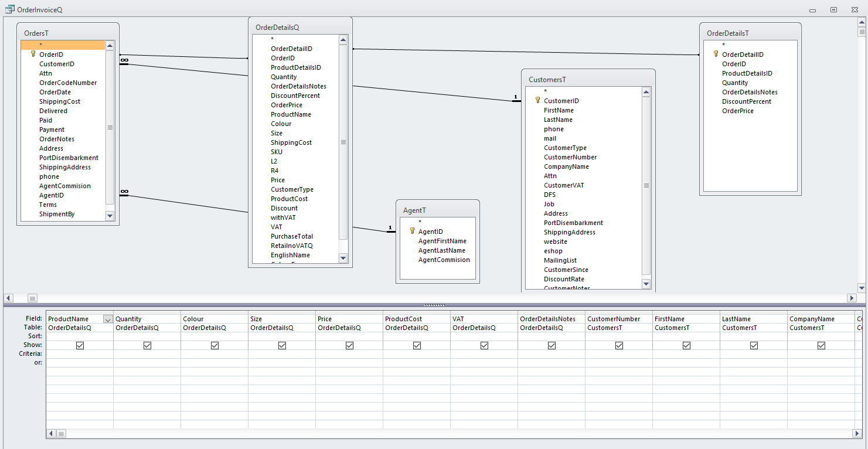868x449 pixels.
Task: Click the scroll down arrow in OrdersT field list
Action: (110, 216)
